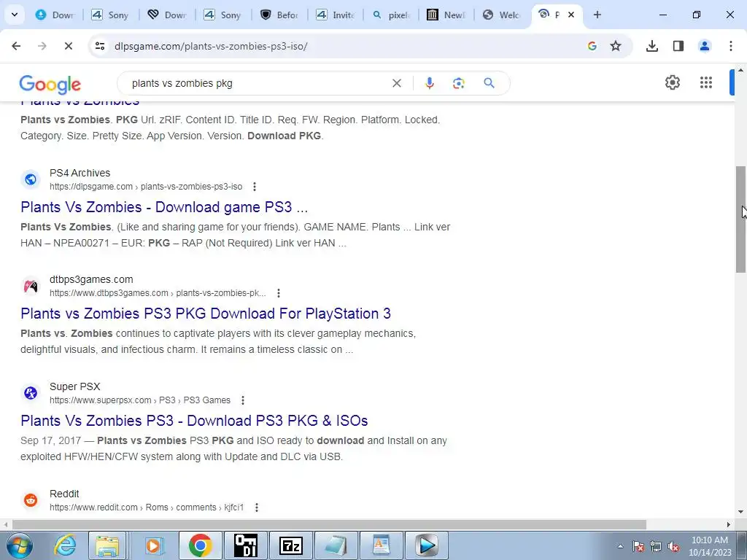Screen dimensions: 747x560
Task: Click the Google icon in the address bar
Action: tap(592, 46)
